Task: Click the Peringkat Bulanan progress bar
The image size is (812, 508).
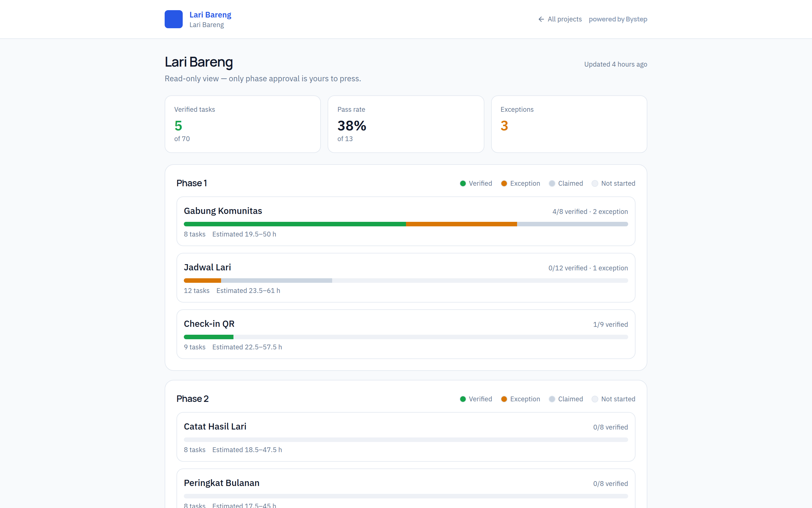Action: [406, 496]
